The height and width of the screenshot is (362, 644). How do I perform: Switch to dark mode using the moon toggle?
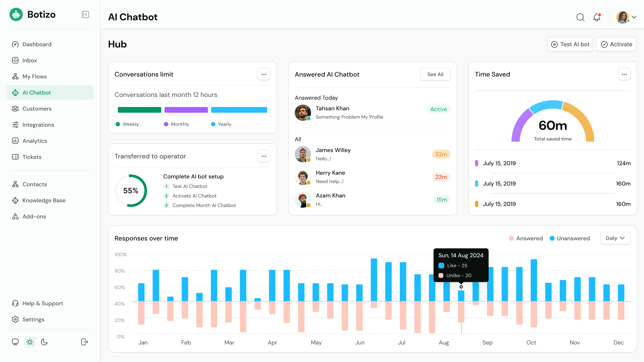click(44, 342)
